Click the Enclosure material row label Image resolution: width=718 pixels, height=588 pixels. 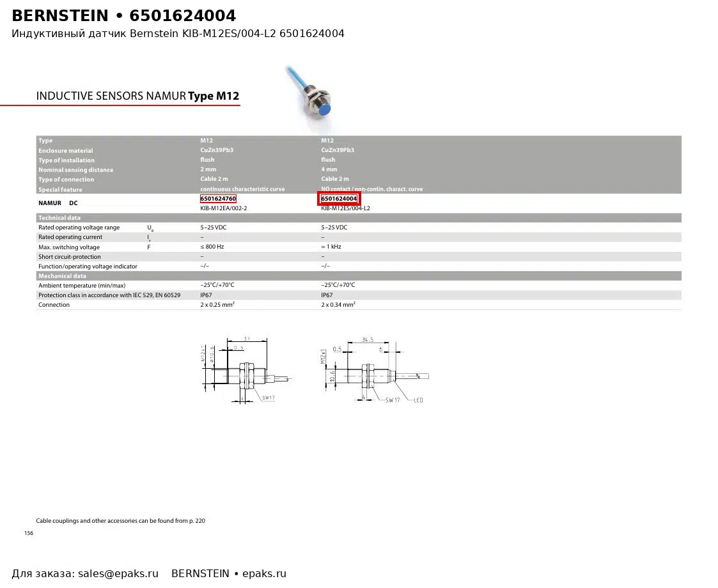(65, 151)
